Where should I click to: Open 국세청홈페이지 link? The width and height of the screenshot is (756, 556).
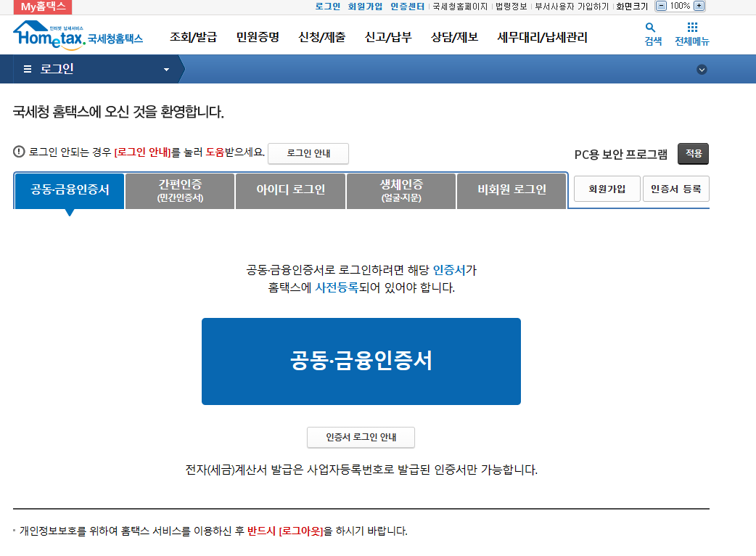pyautogui.click(x=460, y=7)
